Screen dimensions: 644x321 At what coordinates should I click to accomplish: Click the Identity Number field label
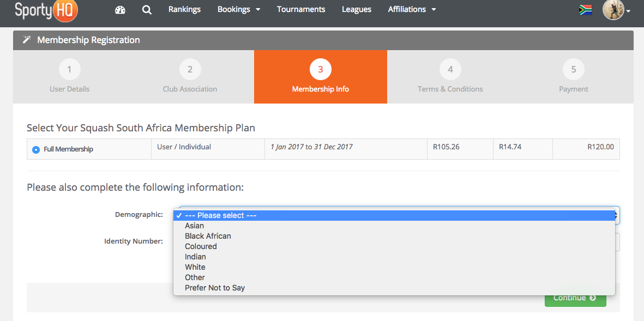point(134,241)
